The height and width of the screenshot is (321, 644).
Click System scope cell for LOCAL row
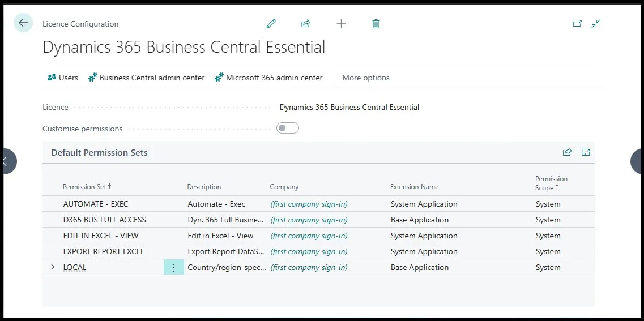[548, 268]
